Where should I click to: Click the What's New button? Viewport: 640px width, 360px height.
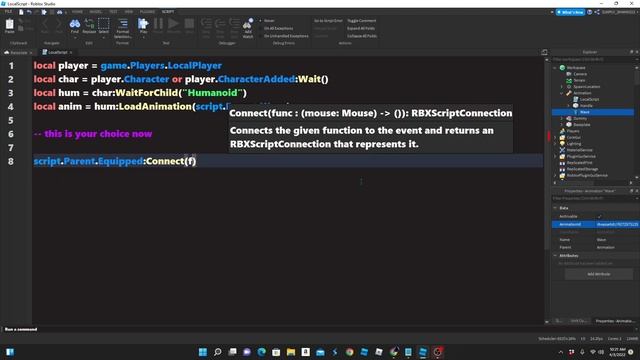(x=570, y=12)
